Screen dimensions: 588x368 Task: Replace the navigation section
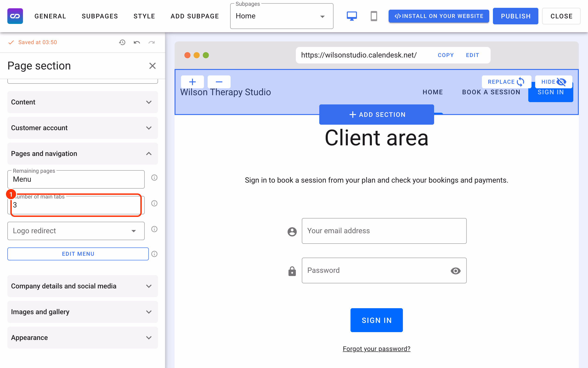click(x=506, y=82)
